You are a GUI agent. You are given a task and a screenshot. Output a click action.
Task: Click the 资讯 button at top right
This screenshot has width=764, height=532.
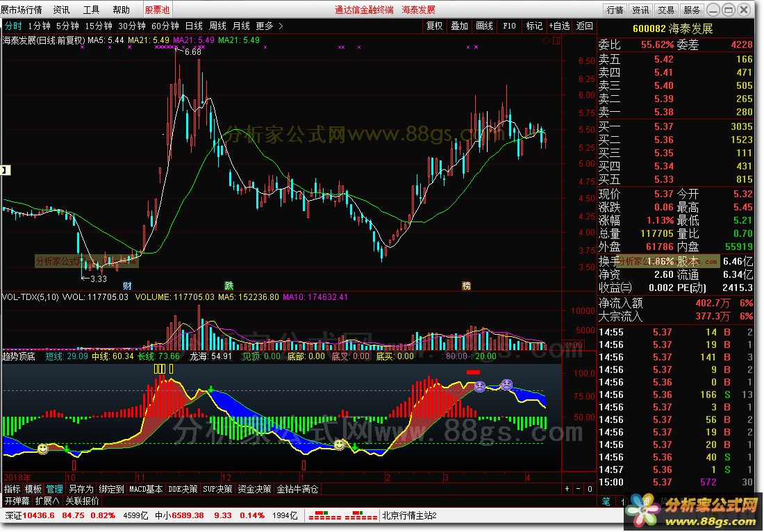point(640,10)
